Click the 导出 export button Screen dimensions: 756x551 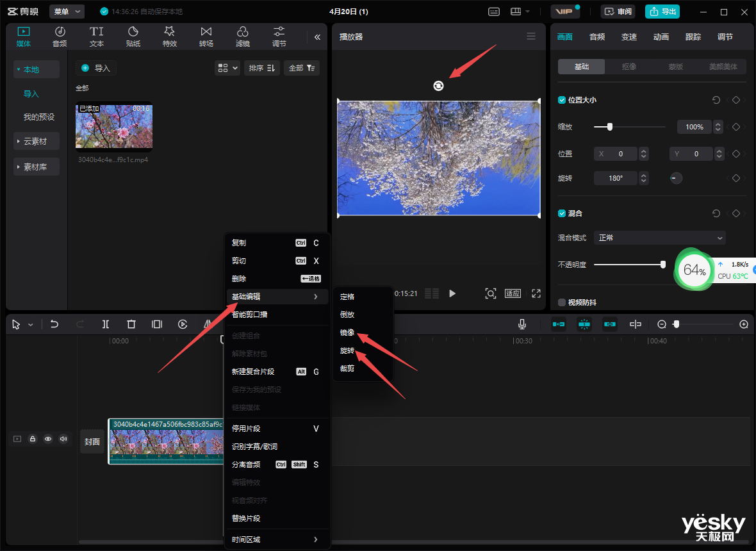[662, 11]
